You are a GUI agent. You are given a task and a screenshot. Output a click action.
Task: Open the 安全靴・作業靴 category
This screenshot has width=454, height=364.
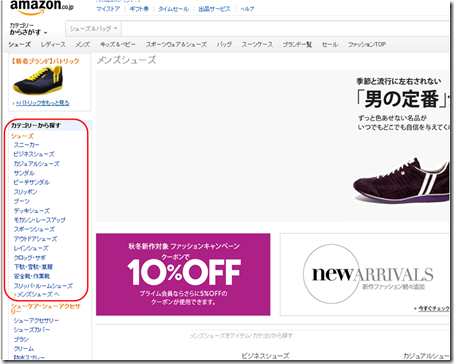(x=32, y=276)
